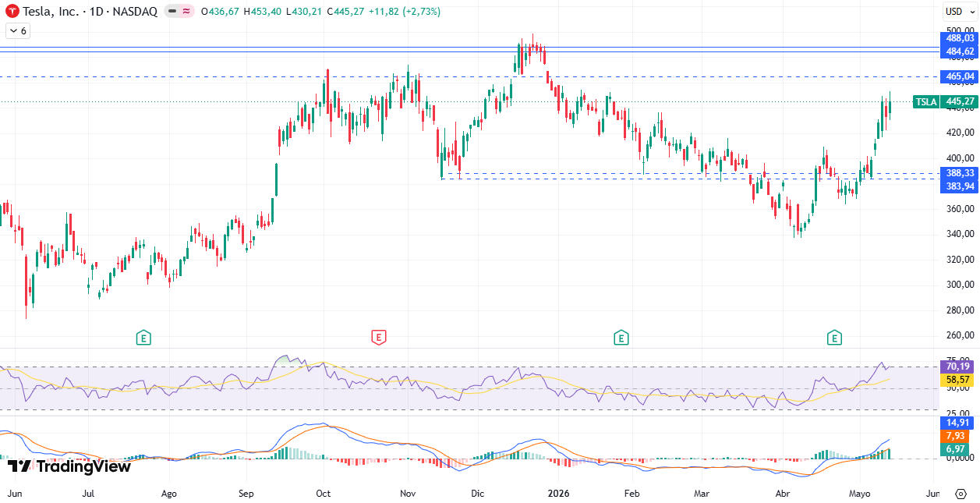980x503 pixels.
Task: Click the 465,04 dashed line label
Action: [x=960, y=76]
